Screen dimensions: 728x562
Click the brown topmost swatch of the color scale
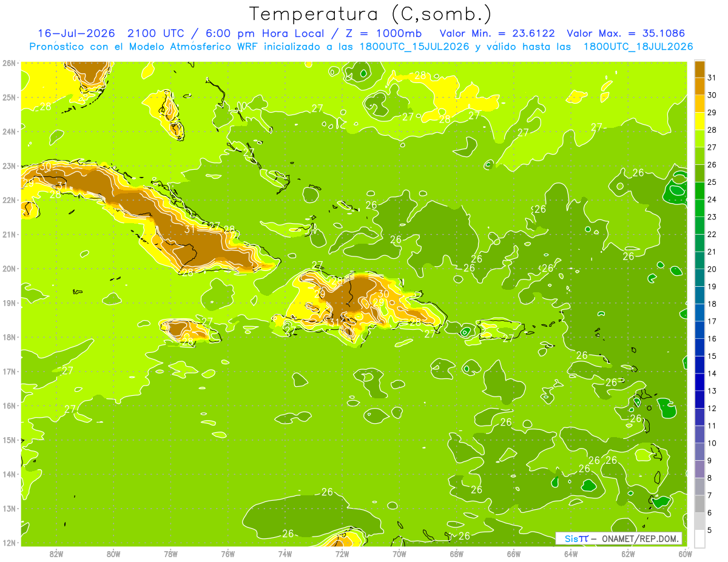(699, 69)
